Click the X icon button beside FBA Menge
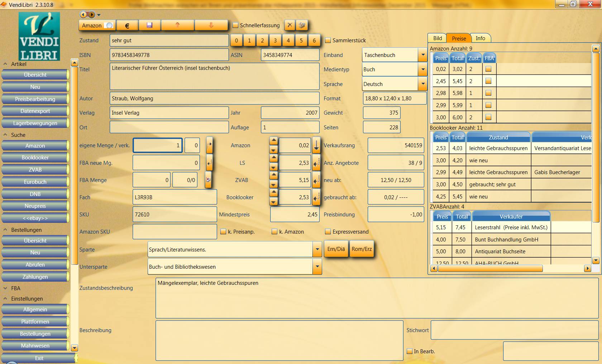This screenshot has width=602, height=364. point(208,180)
